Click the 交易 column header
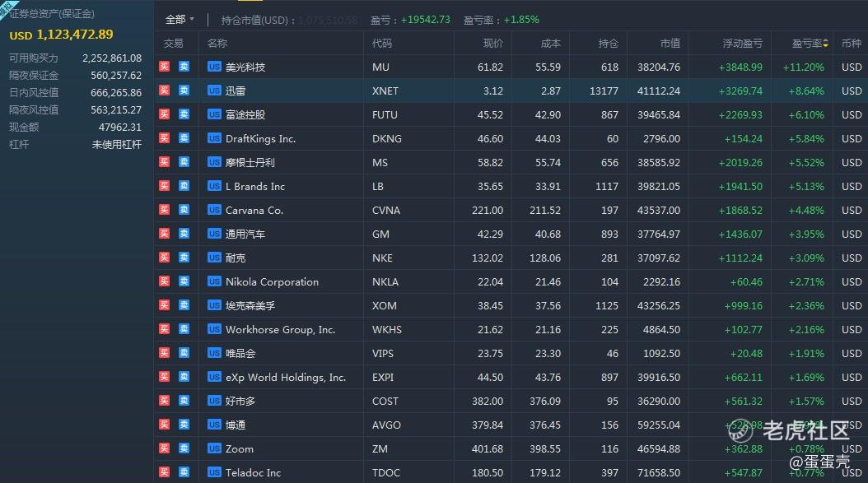 173,43
